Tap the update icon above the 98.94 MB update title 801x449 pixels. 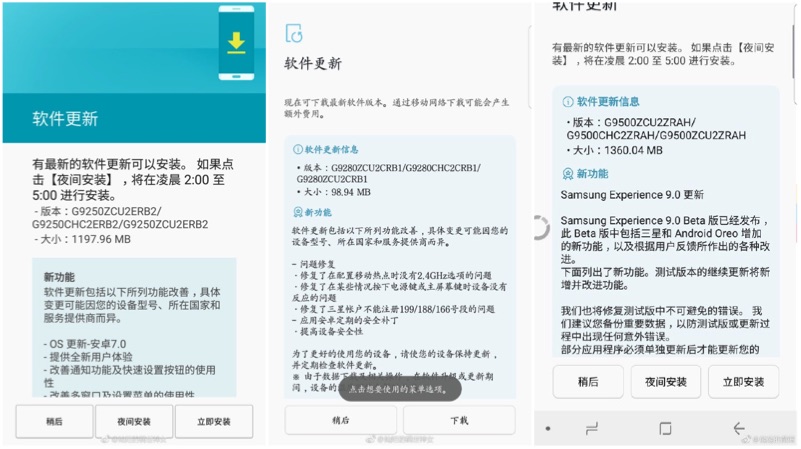294,33
